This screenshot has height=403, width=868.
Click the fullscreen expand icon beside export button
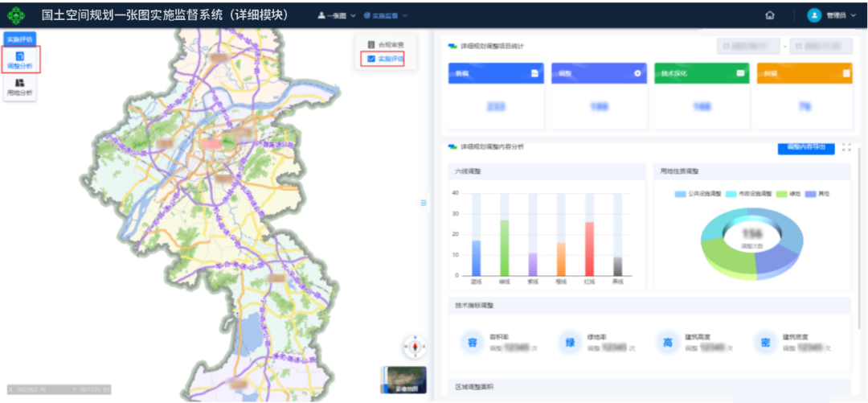846,148
